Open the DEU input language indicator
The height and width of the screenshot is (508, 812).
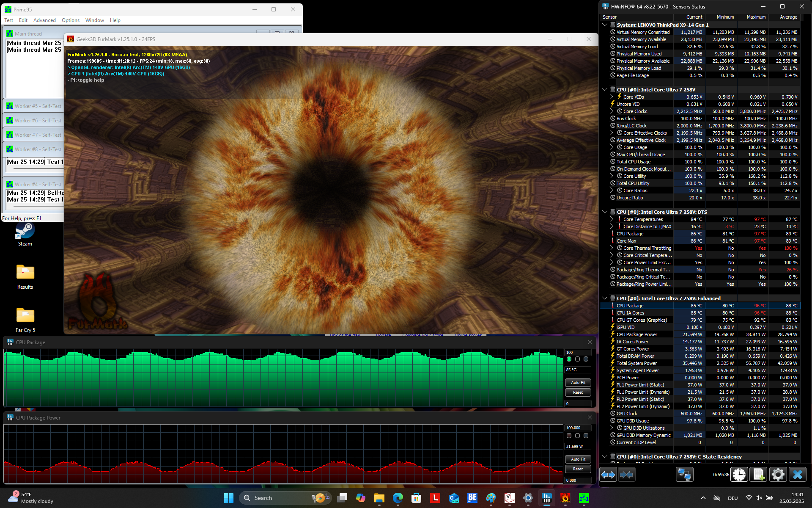[733, 498]
